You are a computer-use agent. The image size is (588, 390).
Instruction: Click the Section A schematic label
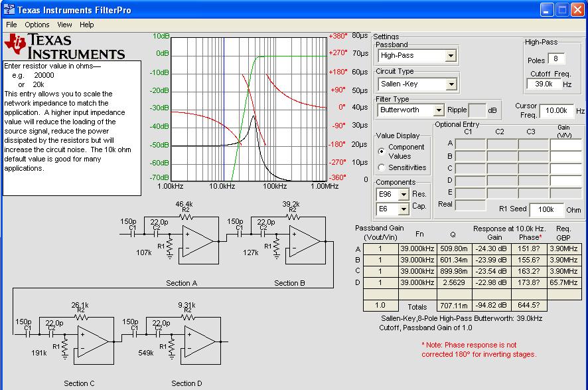181,283
